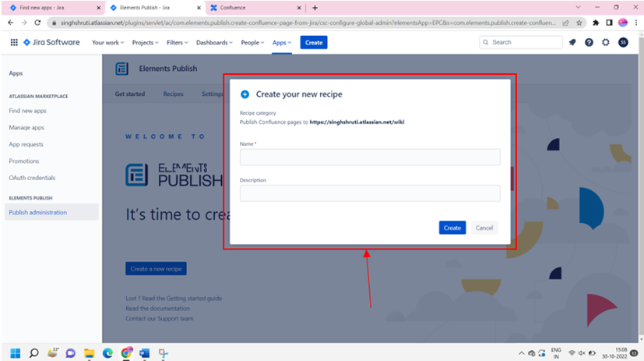Screen dimensions: 644x361
Task: Close the Confluence browser tab
Action: [299, 8]
